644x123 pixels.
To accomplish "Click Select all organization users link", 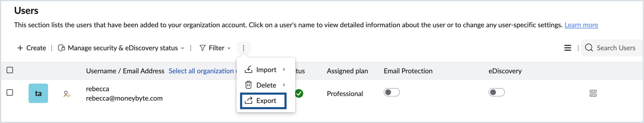I will pyautogui.click(x=202, y=71).
